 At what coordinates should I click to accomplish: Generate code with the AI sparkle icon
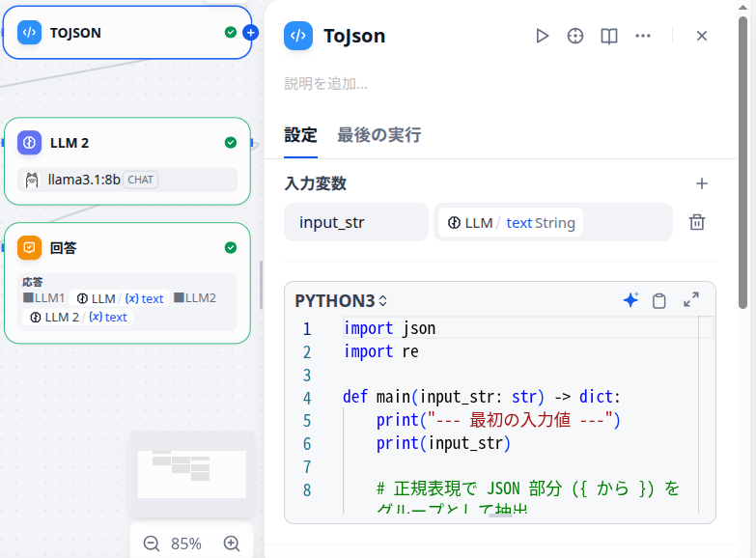click(630, 300)
